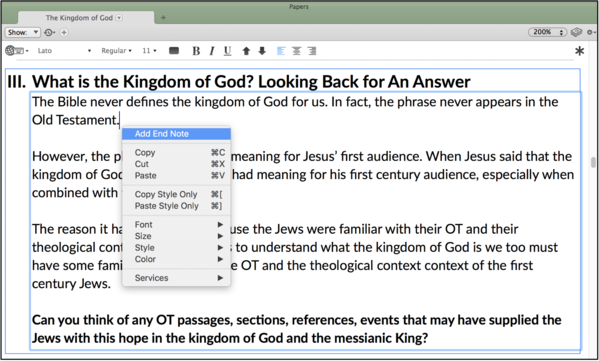The height and width of the screenshot is (361, 599).
Task: Click the round plus button beside history
Action: [64, 32]
